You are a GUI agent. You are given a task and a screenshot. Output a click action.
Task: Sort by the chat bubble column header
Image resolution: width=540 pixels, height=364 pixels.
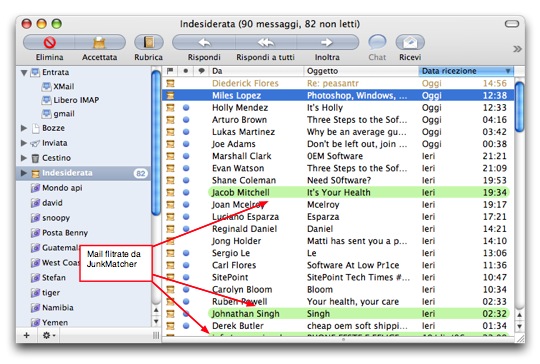pyautogui.click(x=201, y=71)
